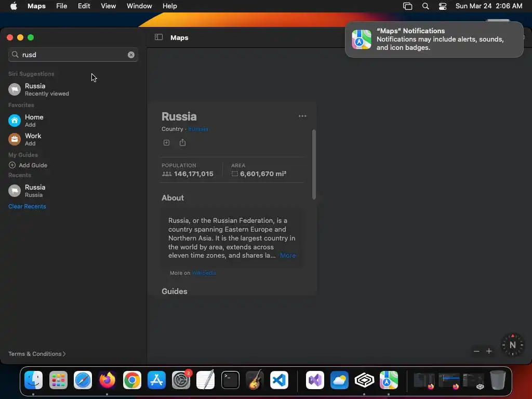The height and width of the screenshot is (399, 532).
Task: Open the Window menu
Action: click(139, 6)
